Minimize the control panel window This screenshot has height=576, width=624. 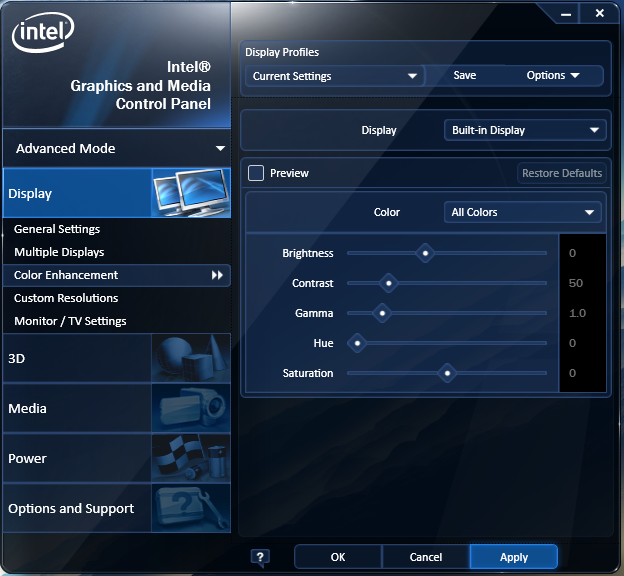tap(566, 14)
